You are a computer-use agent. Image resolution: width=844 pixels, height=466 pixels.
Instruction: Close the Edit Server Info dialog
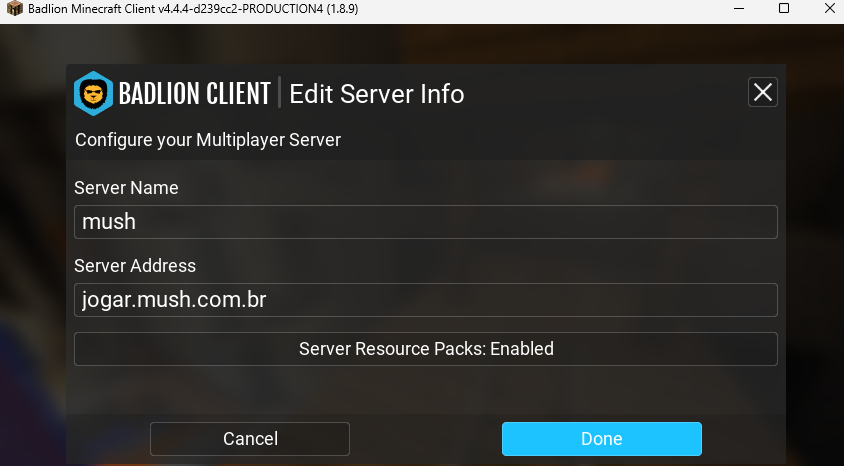coord(763,92)
